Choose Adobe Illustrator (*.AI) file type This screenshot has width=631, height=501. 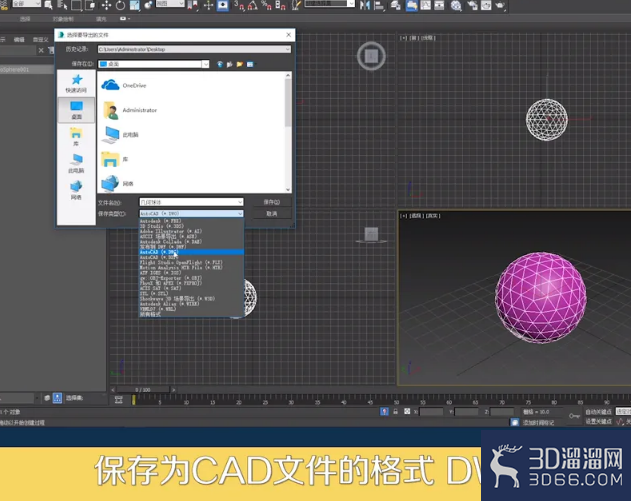pos(191,231)
